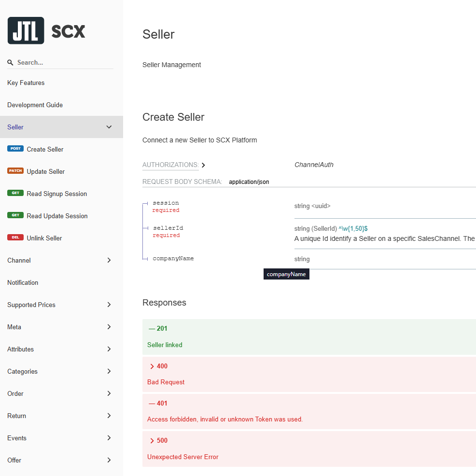Click the companyName tooltip
Screen dimensions: 476x476
[x=286, y=274]
